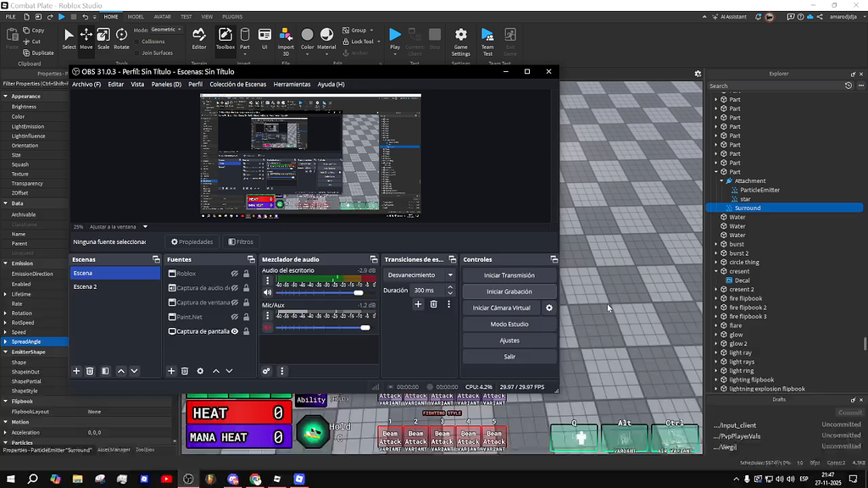Viewport: 868px width, 488px height.
Task: Click Iniciar Cámara Virtual button
Action: coord(502,308)
